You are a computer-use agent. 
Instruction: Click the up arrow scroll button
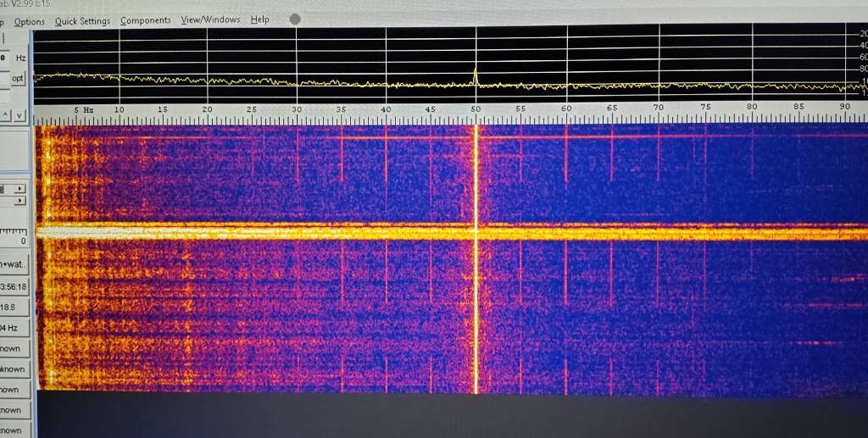(x=5, y=115)
